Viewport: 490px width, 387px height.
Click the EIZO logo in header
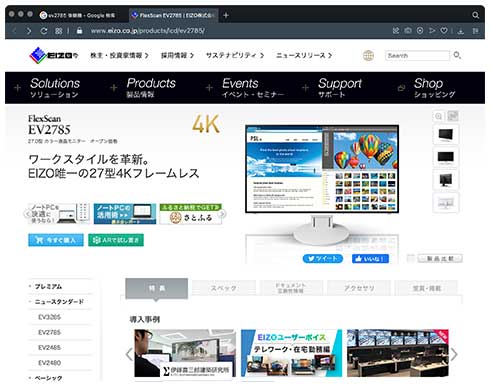pos(54,55)
